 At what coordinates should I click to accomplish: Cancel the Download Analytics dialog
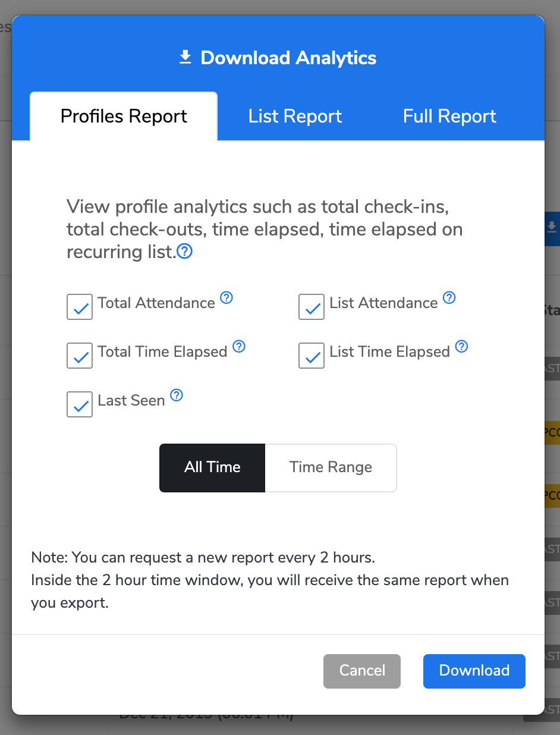(362, 671)
